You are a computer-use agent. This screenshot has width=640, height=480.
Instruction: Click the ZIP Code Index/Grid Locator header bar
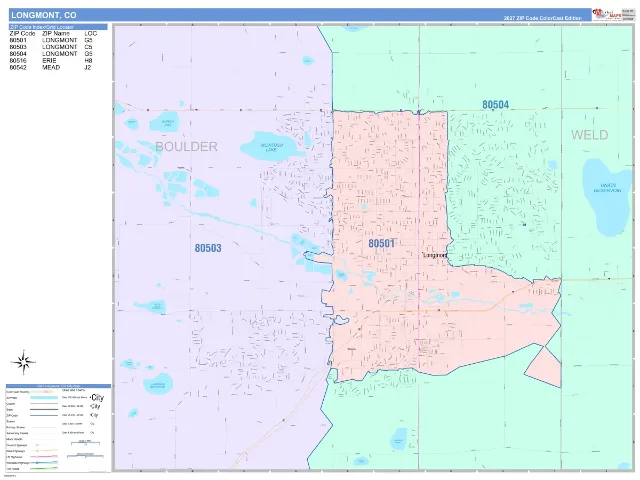point(58,27)
